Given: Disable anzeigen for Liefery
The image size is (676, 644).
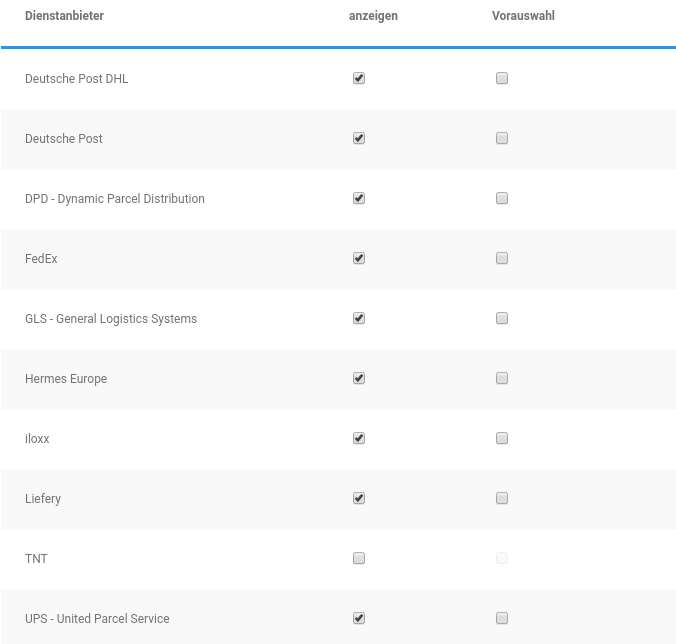Looking at the screenshot, I should point(359,498).
